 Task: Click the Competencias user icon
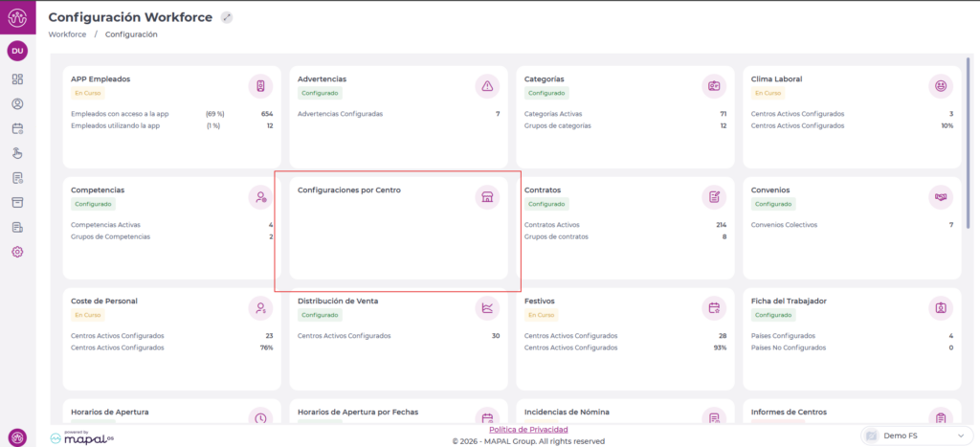pos(260,197)
